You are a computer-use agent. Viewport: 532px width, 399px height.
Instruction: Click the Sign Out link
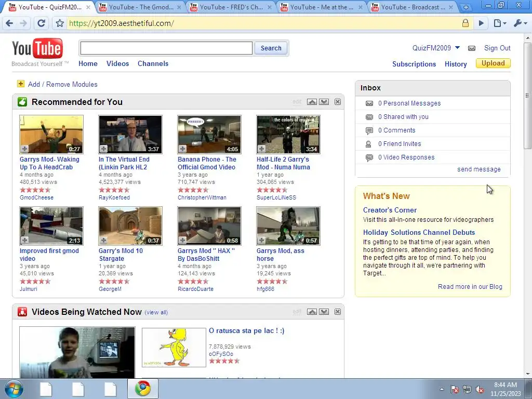[x=497, y=48]
